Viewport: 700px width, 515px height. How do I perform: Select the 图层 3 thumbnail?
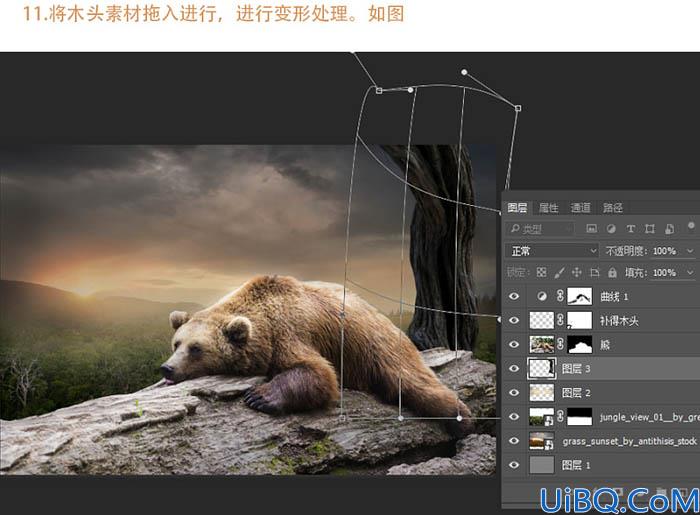[x=542, y=369]
